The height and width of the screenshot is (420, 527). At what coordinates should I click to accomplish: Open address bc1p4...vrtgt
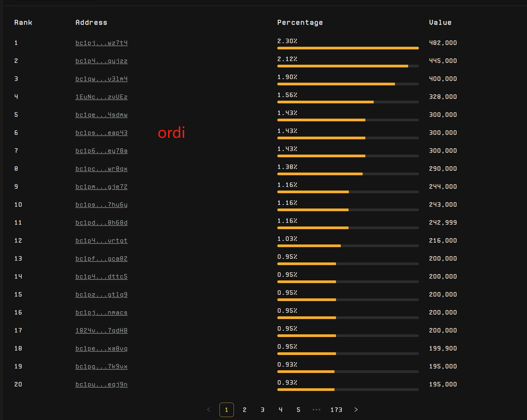[x=101, y=241]
